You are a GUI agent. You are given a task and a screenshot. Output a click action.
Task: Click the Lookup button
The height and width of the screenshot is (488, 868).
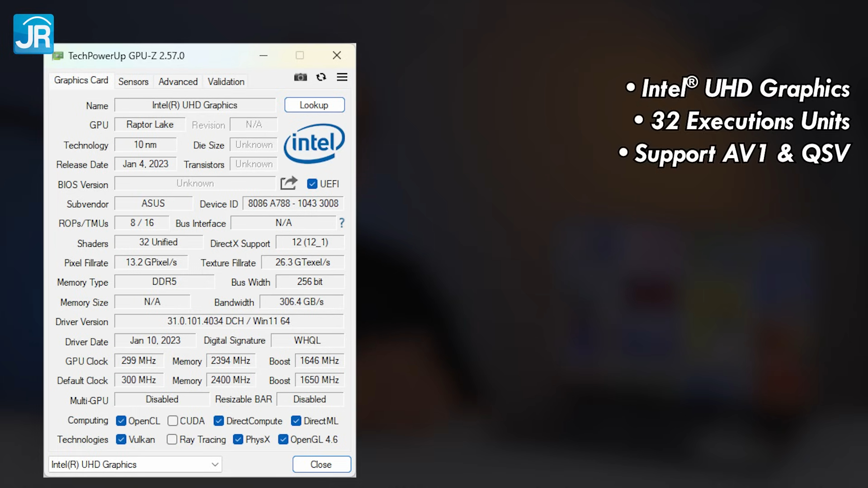[x=314, y=104]
